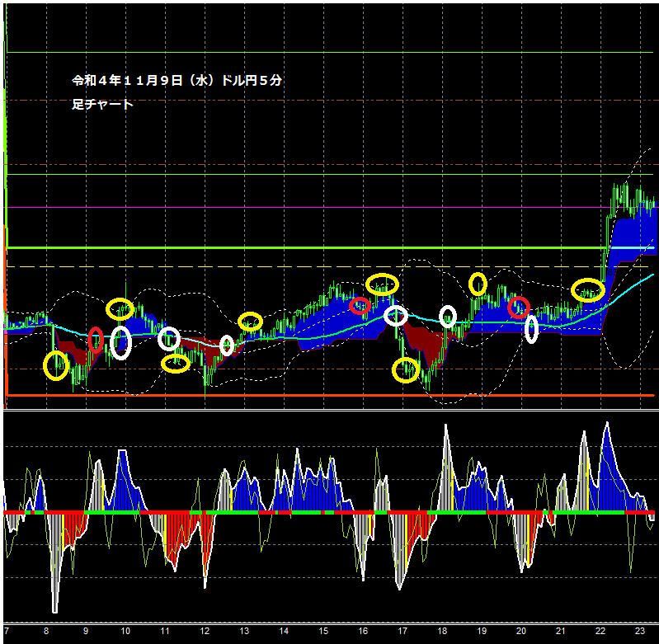Click the 8 hour label on time axis
Viewport: 659px width, 644px height.
pyautogui.click(x=46, y=631)
